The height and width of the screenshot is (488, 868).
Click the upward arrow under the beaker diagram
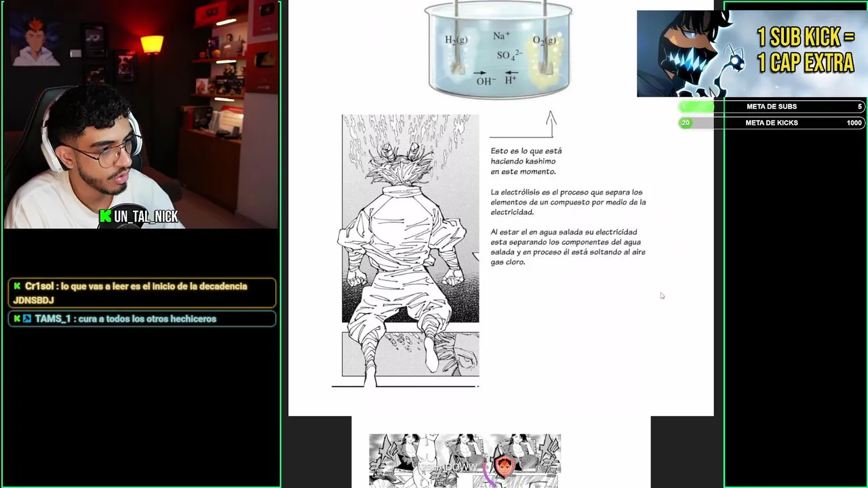(551, 124)
